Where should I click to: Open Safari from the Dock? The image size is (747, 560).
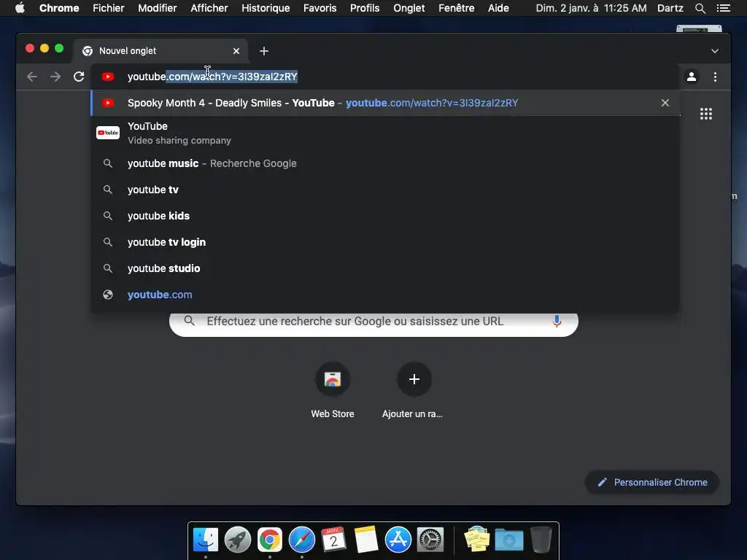(302, 540)
